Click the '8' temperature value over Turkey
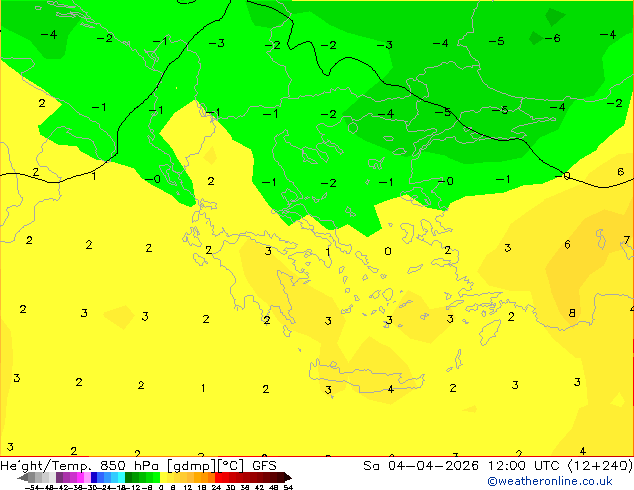Screen dimensions: 634x490 [x=572, y=313]
